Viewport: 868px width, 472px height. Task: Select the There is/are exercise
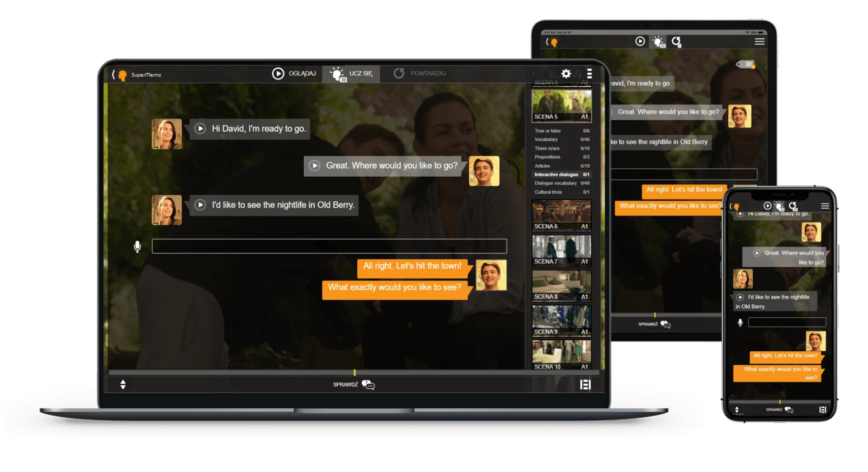562,148
